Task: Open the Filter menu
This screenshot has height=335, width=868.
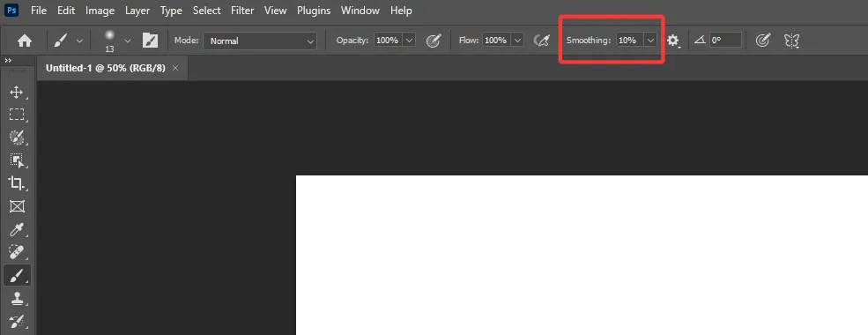Action: point(242,11)
